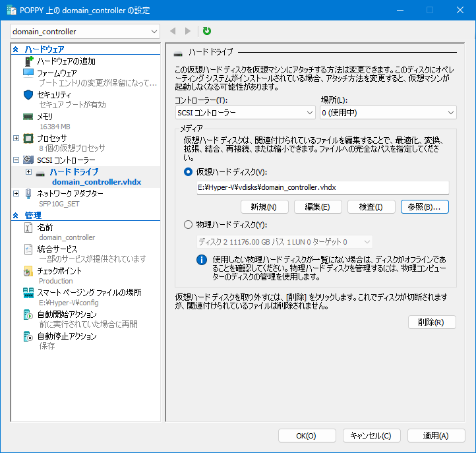The height and width of the screenshot is (453, 476).
Task: Click the OK(O) button
Action: click(x=307, y=436)
